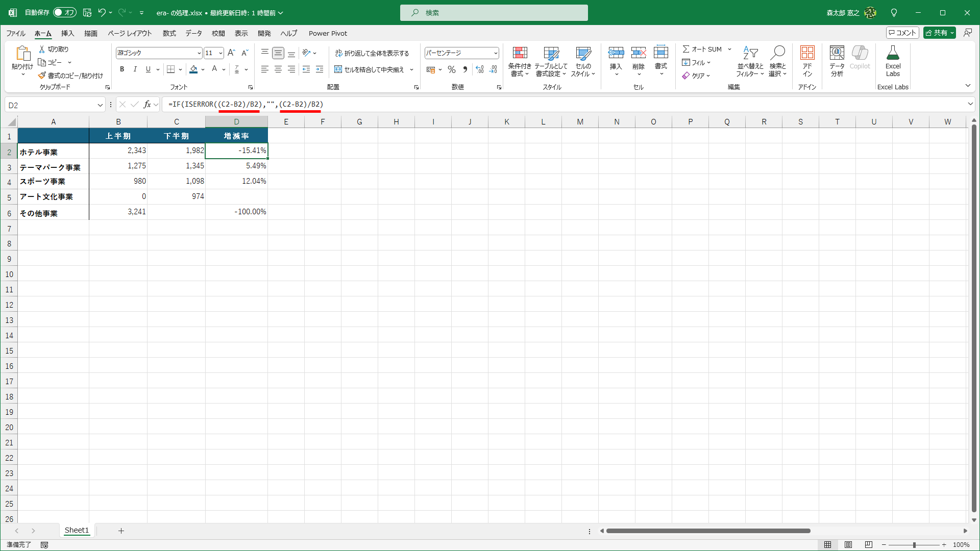
Task: Click the Format Painter brush icon
Action: click(42, 76)
